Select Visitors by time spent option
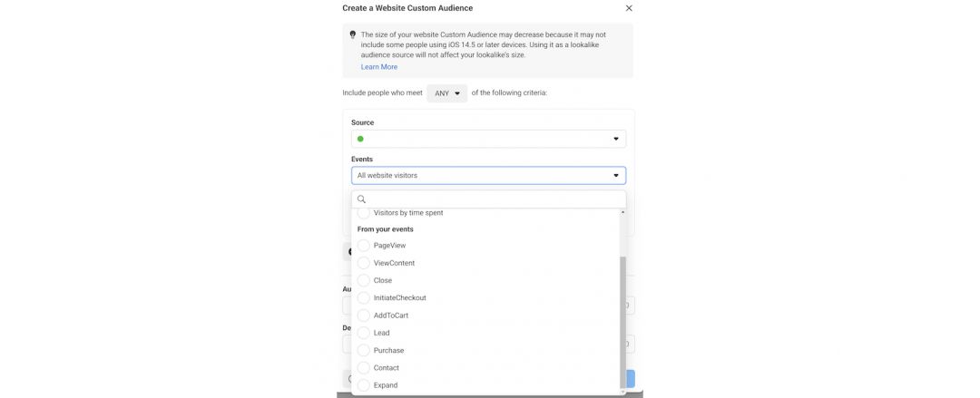 [x=364, y=213]
